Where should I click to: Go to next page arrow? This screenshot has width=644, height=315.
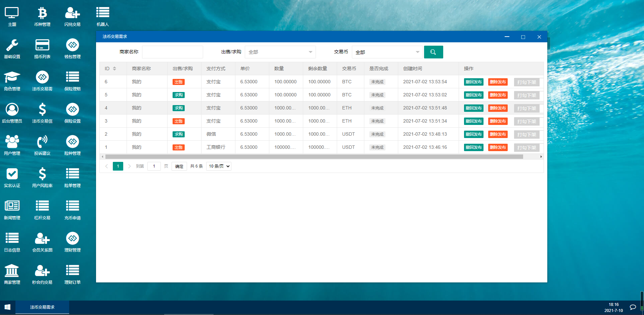pos(129,166)
